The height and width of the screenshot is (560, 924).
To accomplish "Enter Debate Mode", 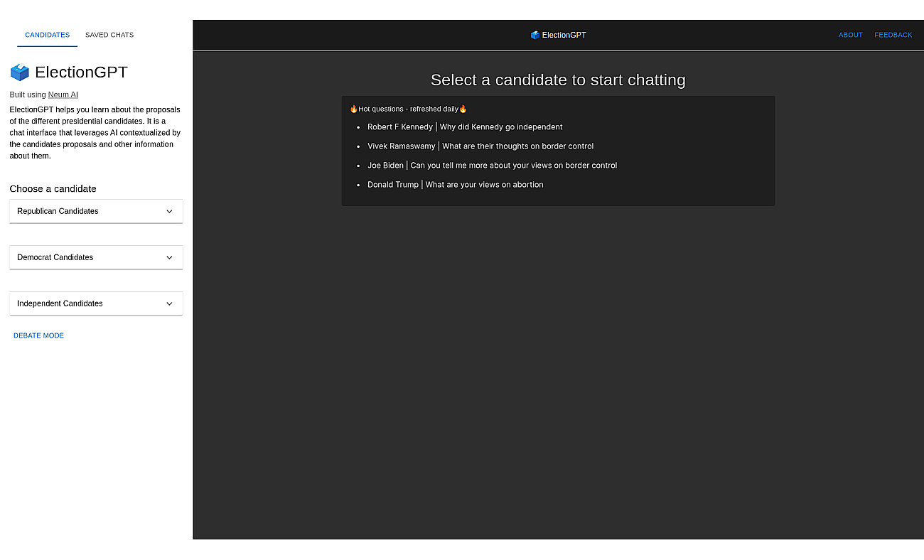I will [x=38, y=335].
